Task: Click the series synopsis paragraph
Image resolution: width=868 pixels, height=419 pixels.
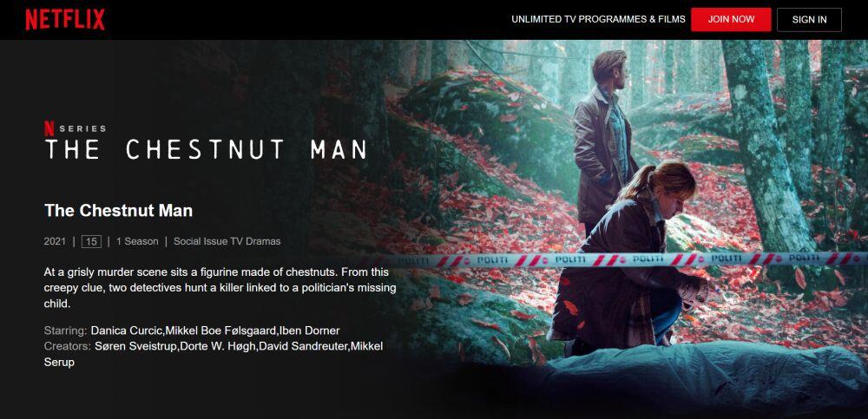Action: tap(220, 288)
